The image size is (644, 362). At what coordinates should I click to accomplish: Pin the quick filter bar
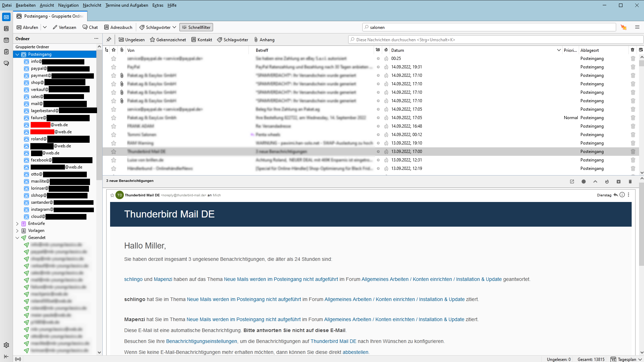[x=109, y=39]
